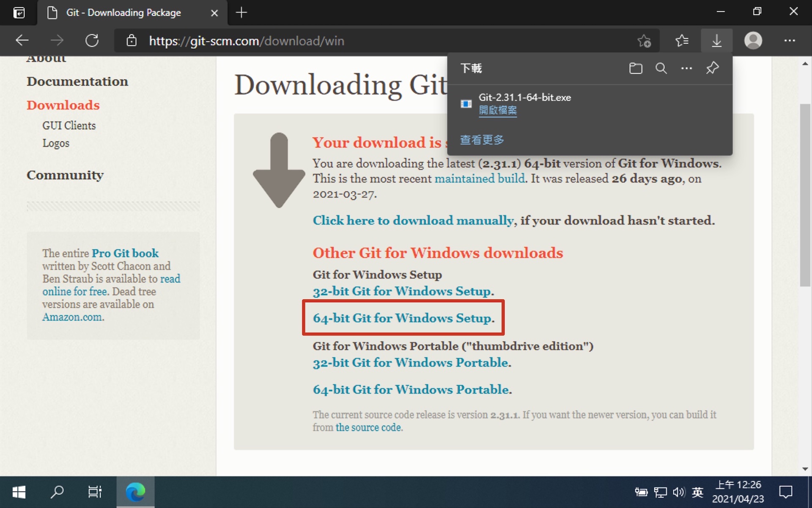Search downloads in the download panel
The width and height of the screenshot is (812, 508).
click(661, 68)
